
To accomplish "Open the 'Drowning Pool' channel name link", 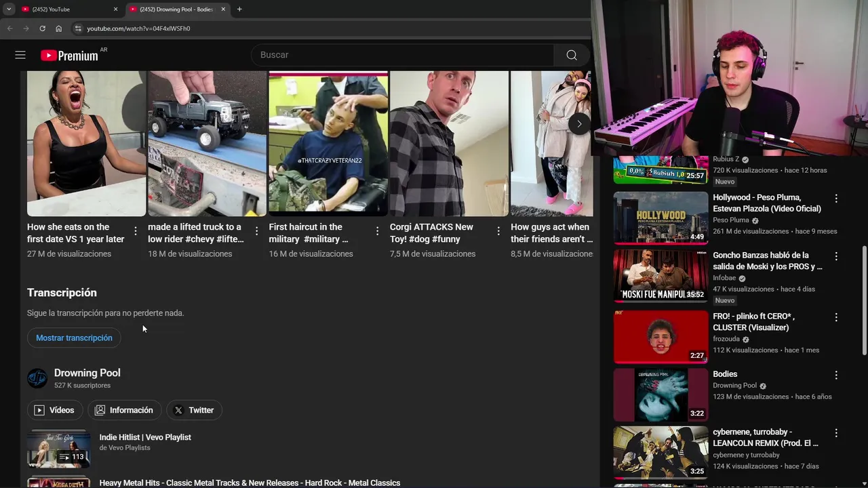I will pyautogui.click(x=87, y=373).
